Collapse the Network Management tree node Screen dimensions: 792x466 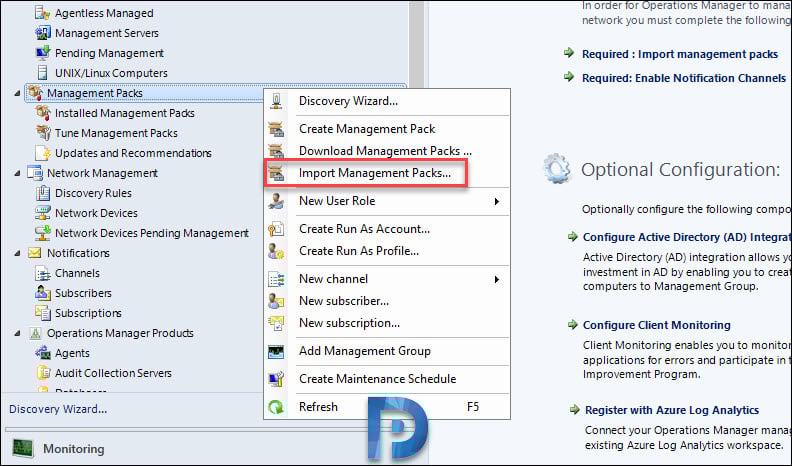17,173
